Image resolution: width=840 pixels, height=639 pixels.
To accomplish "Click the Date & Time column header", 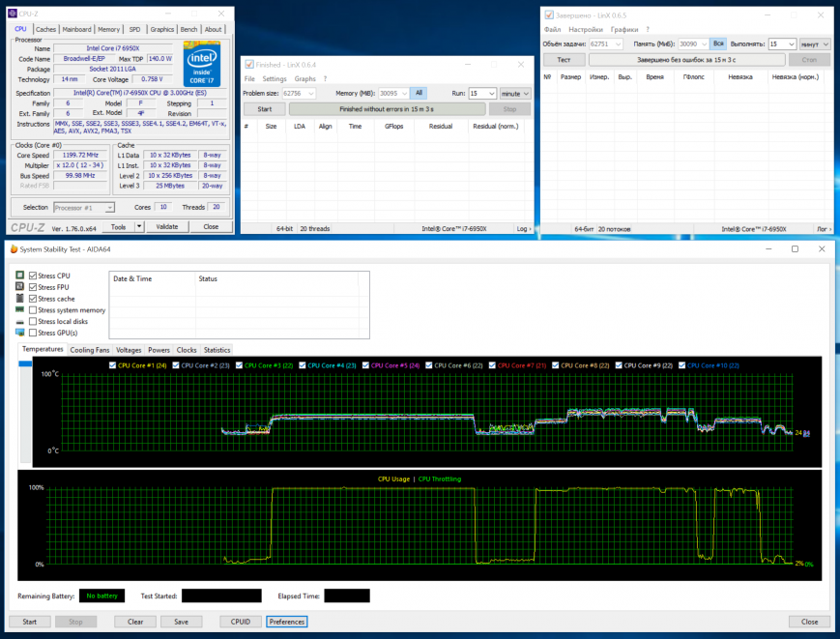I will click(153, 278).
